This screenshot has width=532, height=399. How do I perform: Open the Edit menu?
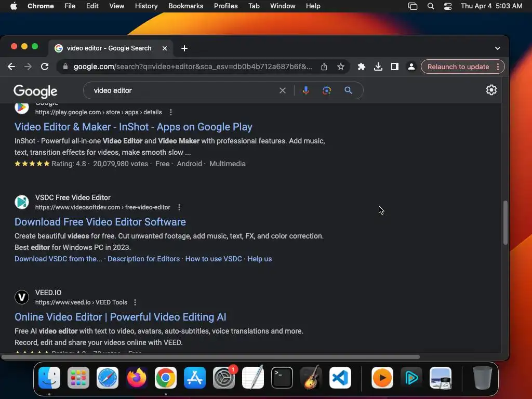click(92, 6)
